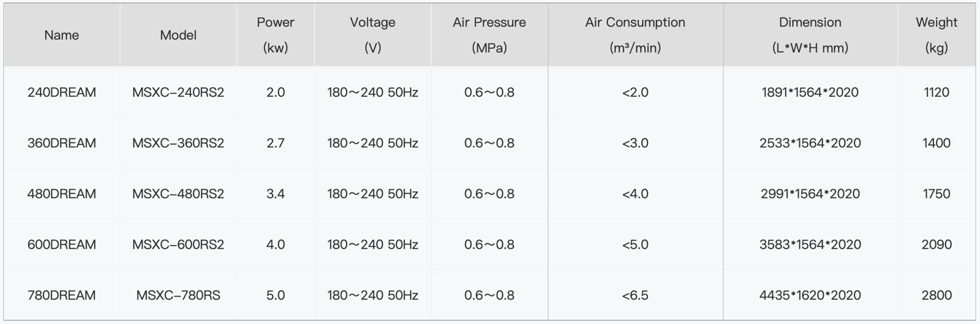The image size is (980, 324).
Task: Click the Power (kw) column header
Action: point(275,35)
